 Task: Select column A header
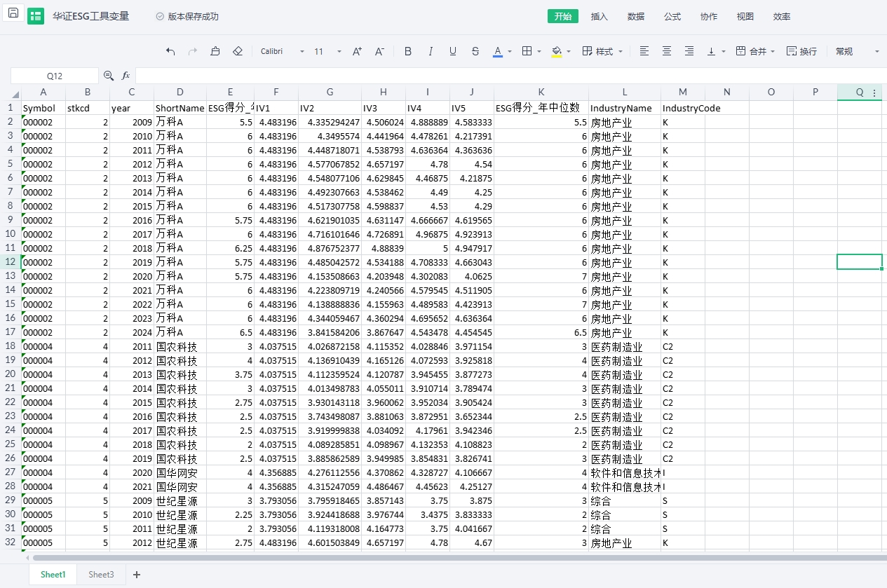pos(43,92)
